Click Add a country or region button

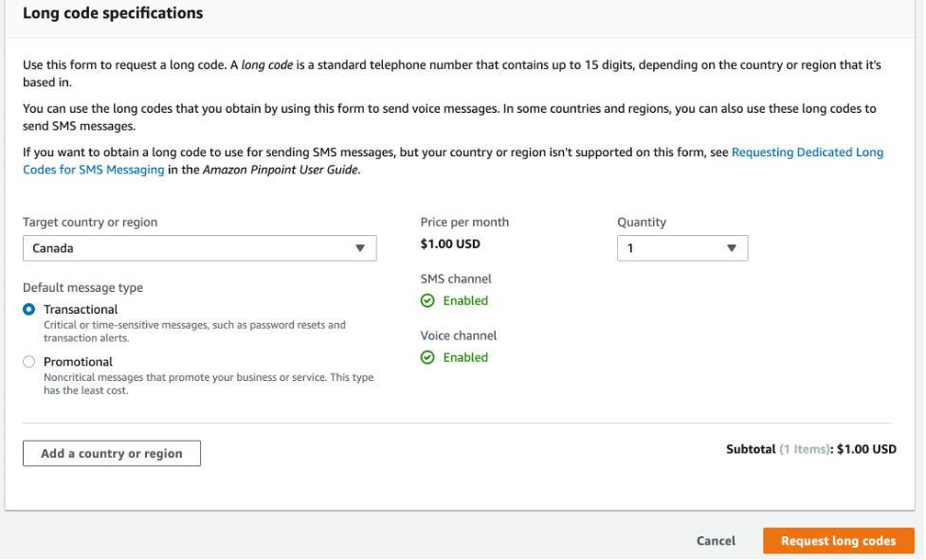(112, 454)
